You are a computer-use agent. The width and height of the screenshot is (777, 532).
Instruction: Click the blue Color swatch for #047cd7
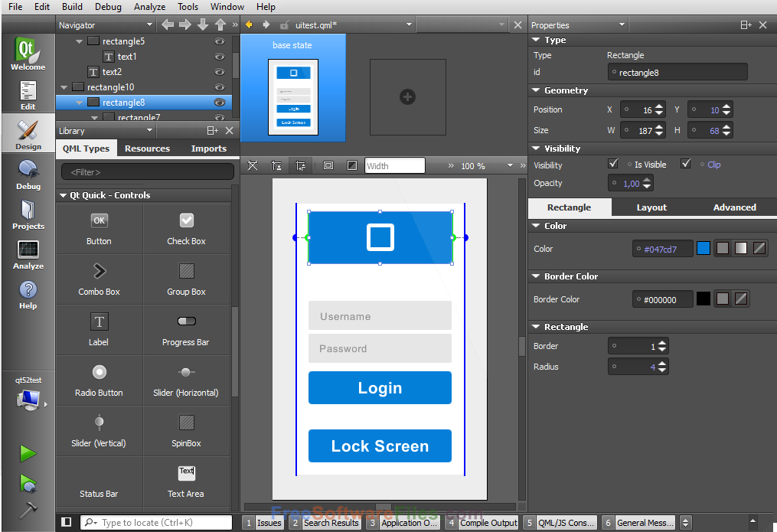click(x=704, y=248)
